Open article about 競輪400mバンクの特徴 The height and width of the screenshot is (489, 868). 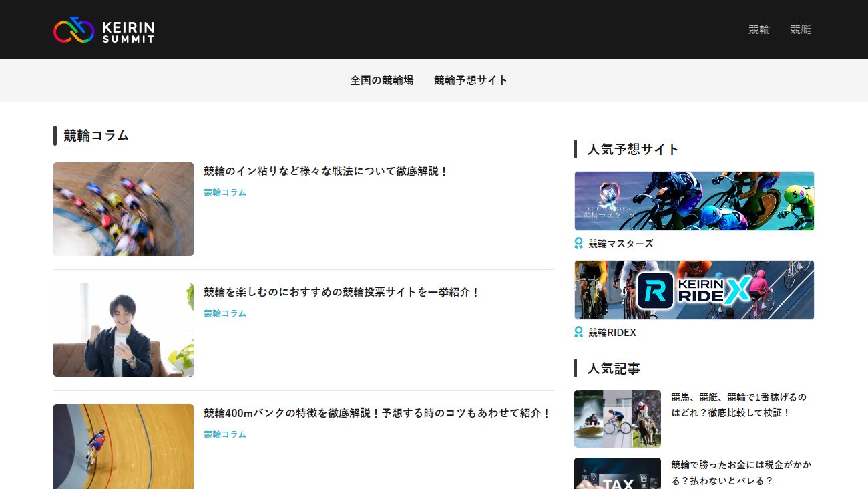377,413
